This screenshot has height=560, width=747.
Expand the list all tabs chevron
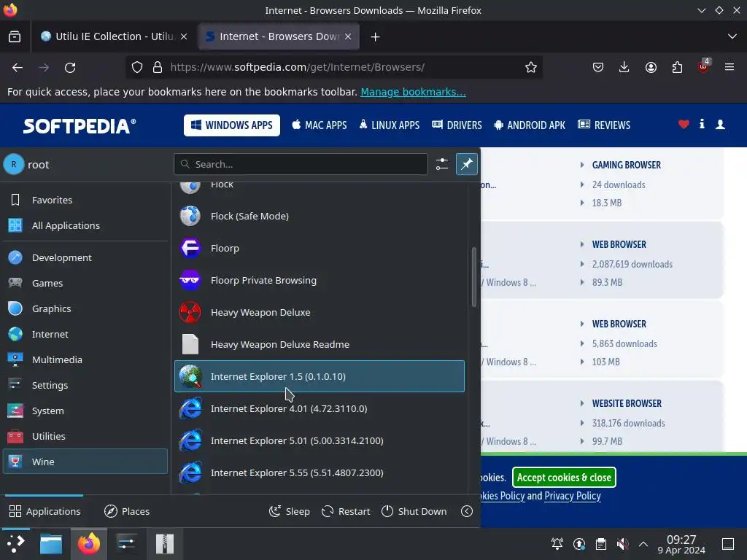[732, 36]
